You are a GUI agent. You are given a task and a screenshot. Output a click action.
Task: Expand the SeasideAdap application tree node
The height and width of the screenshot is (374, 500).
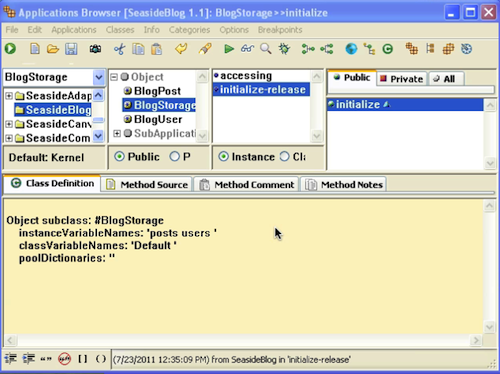(x=9, y=96)
